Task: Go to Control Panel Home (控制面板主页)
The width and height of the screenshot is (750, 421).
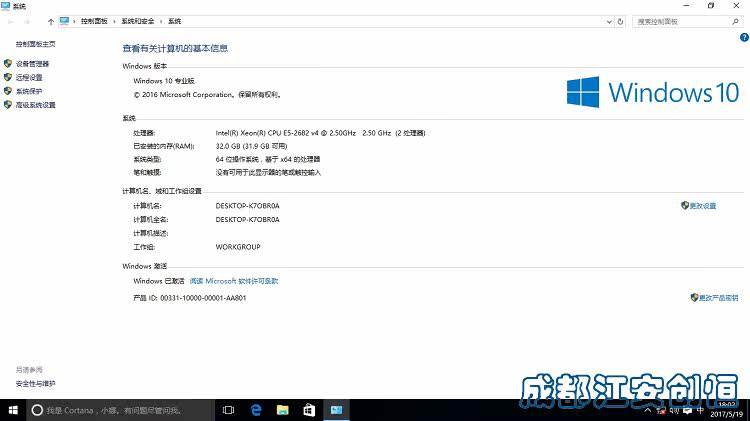Action: click(x=35, y=44)
